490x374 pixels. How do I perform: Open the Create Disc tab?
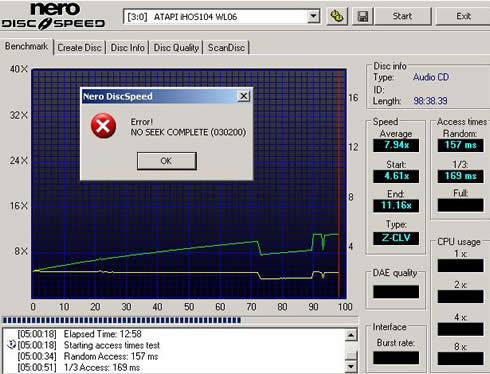(79, 48)
